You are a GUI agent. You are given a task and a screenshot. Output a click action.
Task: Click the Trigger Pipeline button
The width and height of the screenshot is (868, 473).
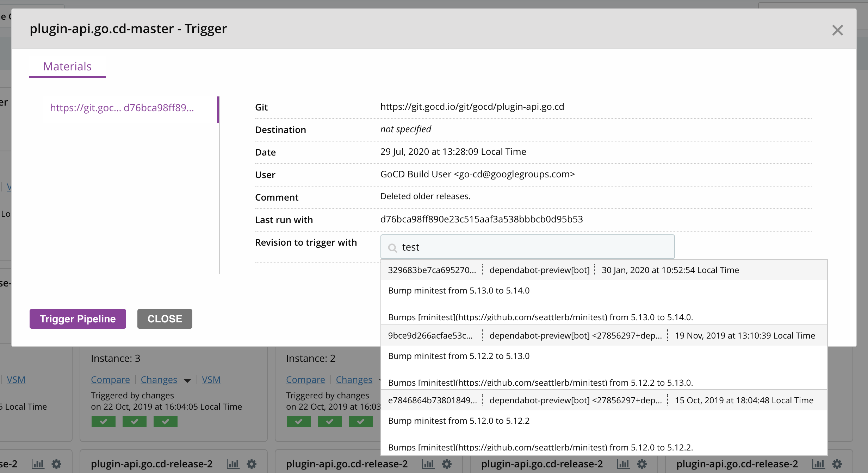77,319
